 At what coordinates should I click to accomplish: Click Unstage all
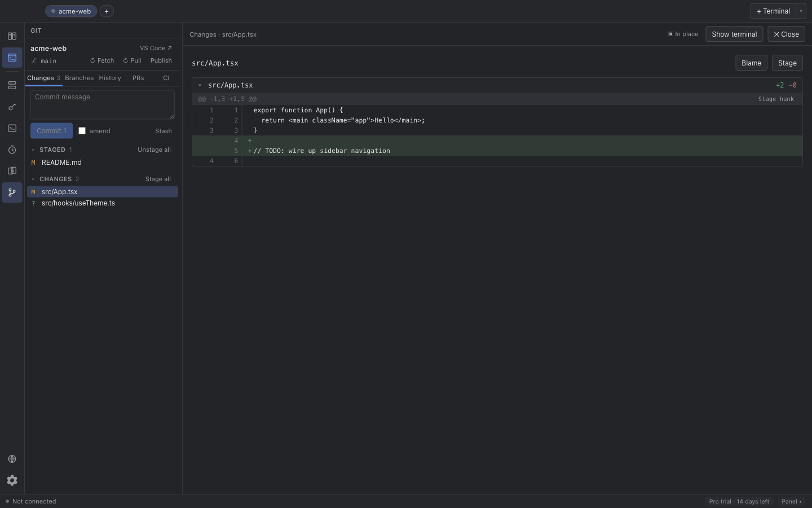point(154,150)
